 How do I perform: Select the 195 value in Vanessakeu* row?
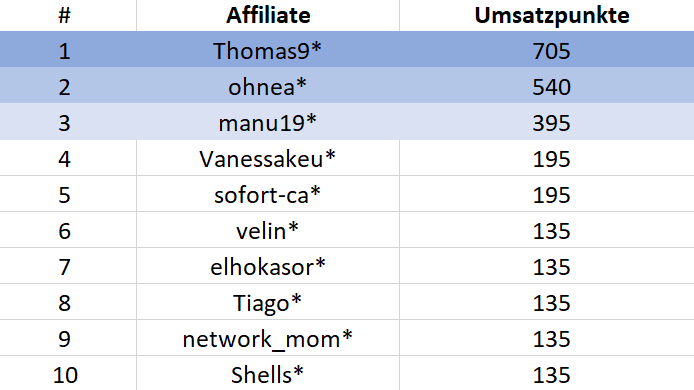551,158
